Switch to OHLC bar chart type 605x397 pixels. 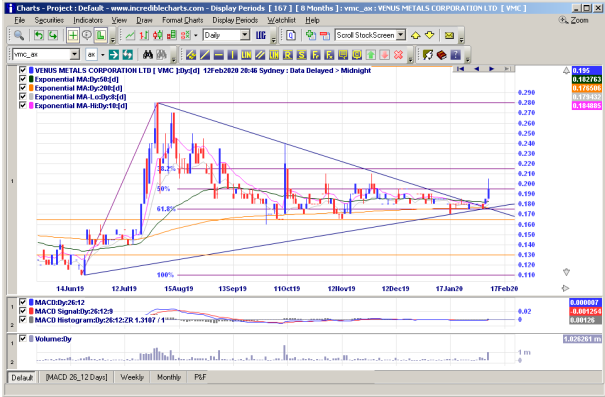[144, 35]
